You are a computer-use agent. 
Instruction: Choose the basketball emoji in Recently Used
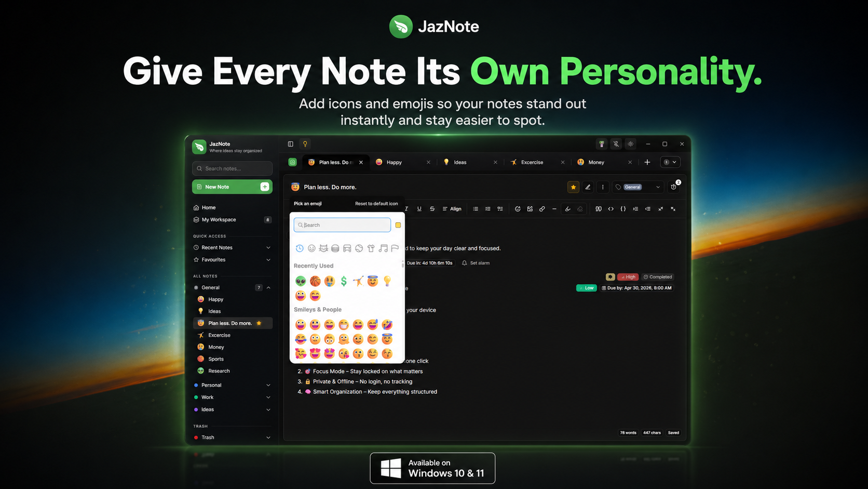pos(315,281)
